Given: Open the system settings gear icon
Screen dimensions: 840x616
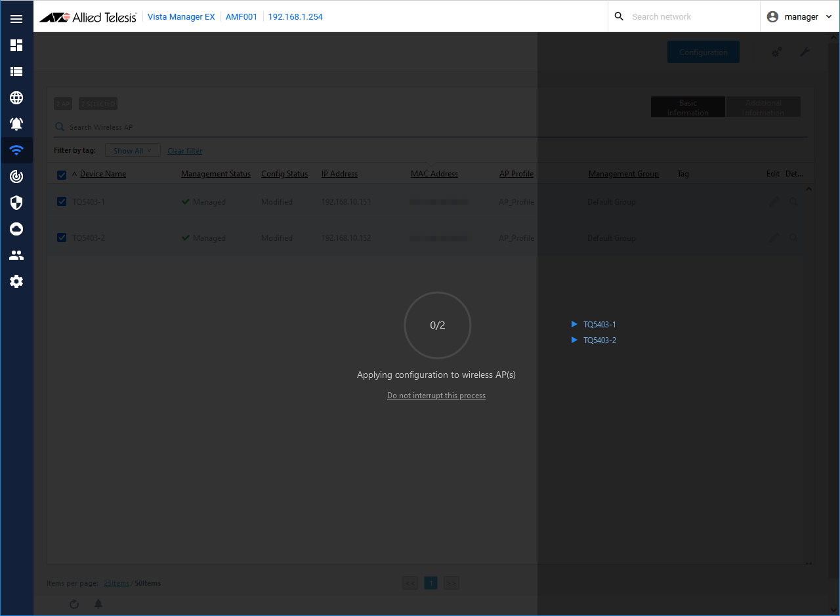Looking at the screenshot, I should pyautogui.click(x=16, y=281).
